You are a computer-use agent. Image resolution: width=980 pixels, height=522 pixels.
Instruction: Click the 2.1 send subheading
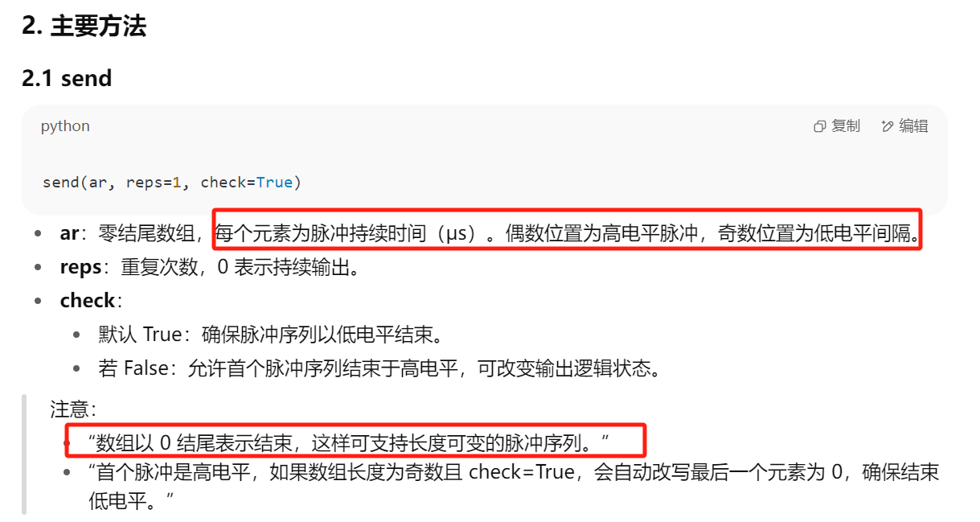pyautogui.click(x=67, y=78)
